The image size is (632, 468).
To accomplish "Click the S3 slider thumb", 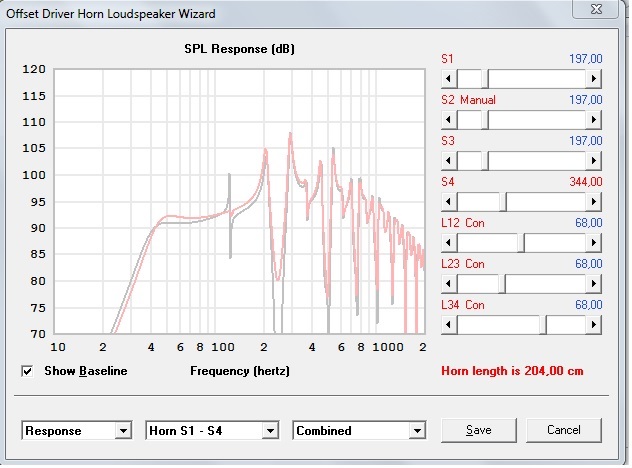I will tap(485, 161).
